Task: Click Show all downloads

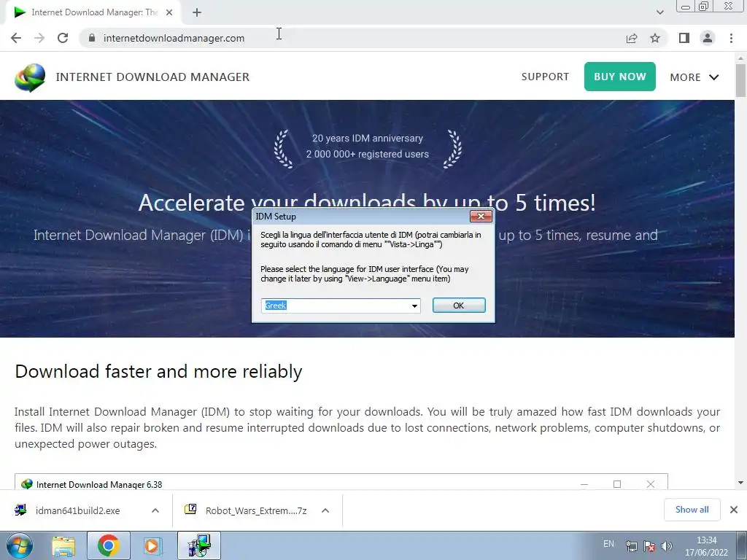Action: tap(692, 510)
